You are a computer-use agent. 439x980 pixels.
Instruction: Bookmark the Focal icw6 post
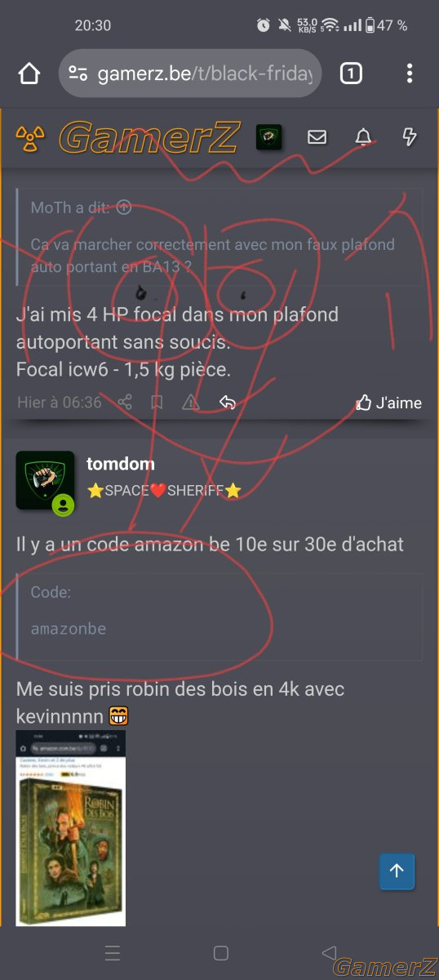click(157, 402)
